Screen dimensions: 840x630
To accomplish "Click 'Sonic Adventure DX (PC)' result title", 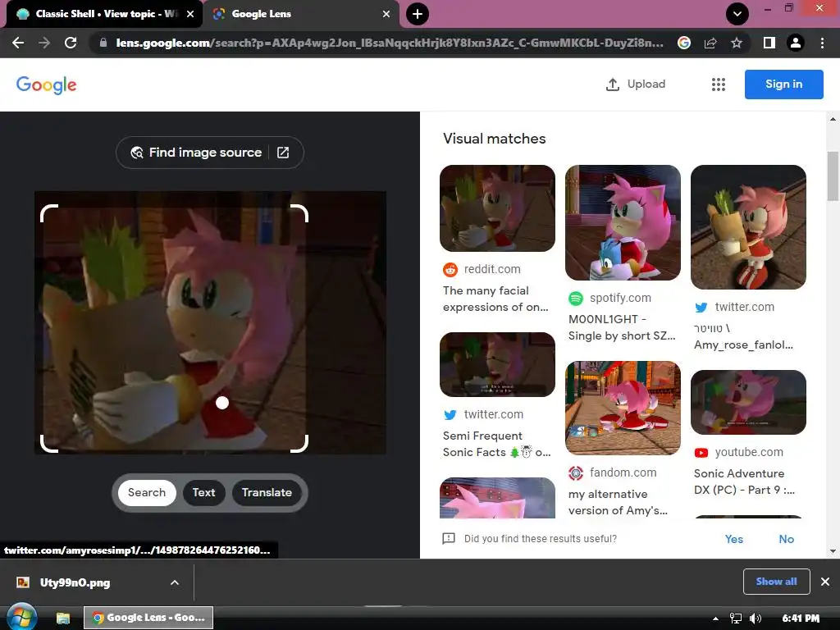I will [x=744, y=482].
